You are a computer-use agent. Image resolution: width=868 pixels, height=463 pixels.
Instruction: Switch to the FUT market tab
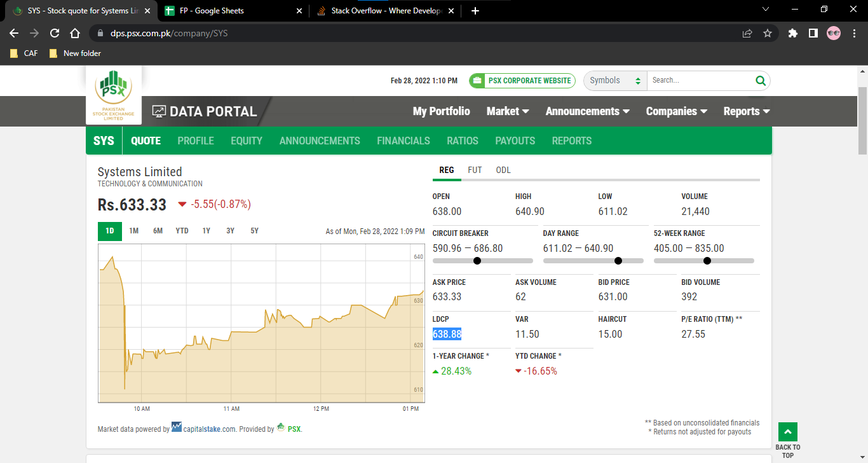point(475,170)
